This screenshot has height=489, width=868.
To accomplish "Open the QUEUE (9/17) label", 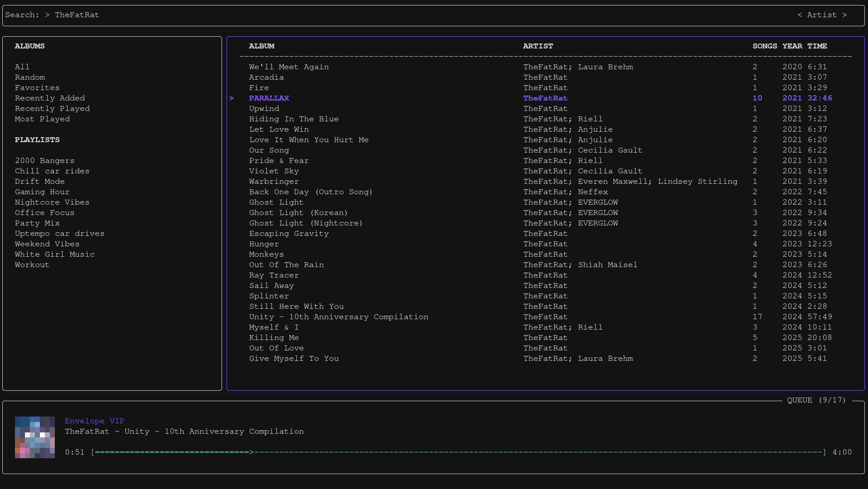I will pos(817,400).
